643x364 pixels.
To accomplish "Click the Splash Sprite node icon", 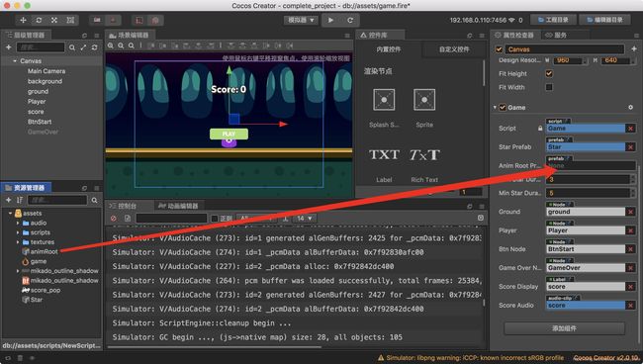I will (x=384, y=100).
